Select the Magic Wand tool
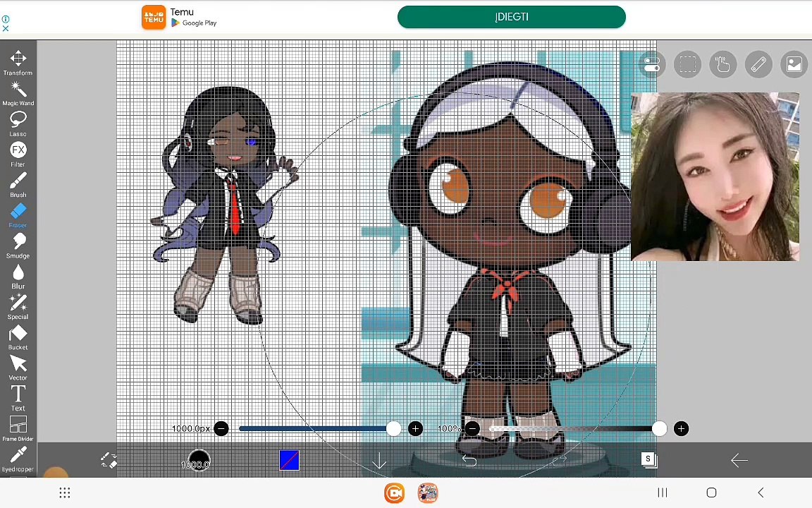 tap(18, 93)
